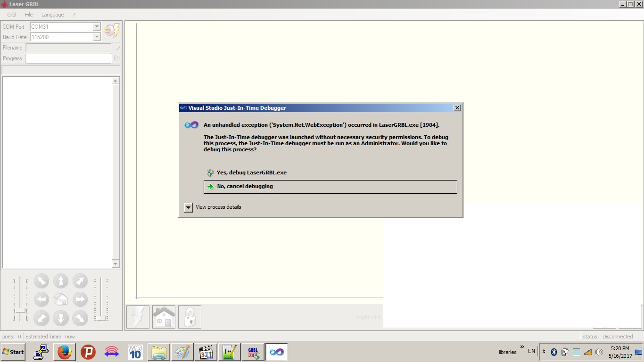Click the Filename field
The width and height of the screenshot is (644, 362).
click(69, 48)
